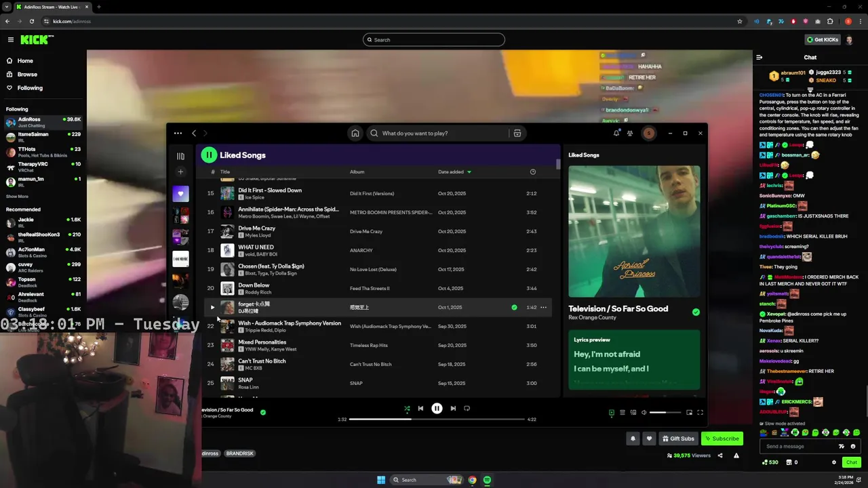Open Spotify Home via house icon
The width and height of the screenshot is (868, 488).
[355, 134]
